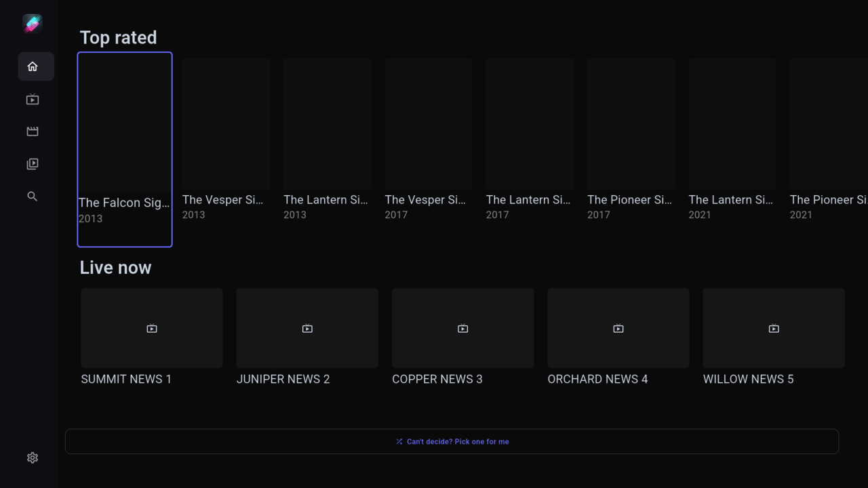The height and width of the screenshot is (488, 868).
Task: Click the TV icon on COPPER NEWS 3
Action: click(463, 329)
